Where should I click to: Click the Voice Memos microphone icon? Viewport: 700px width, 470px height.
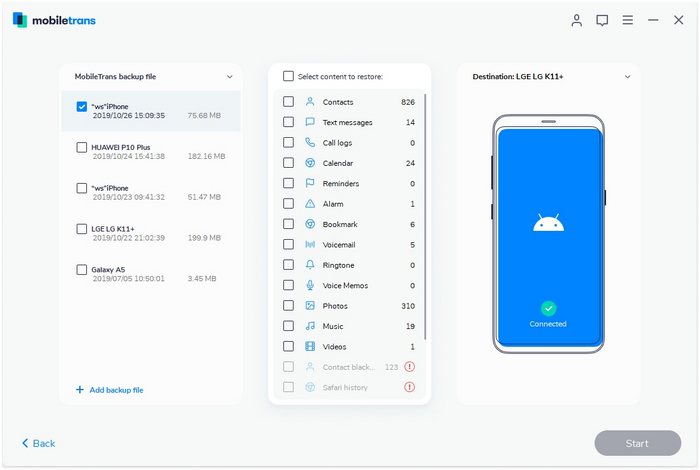[x=310, y=285]
